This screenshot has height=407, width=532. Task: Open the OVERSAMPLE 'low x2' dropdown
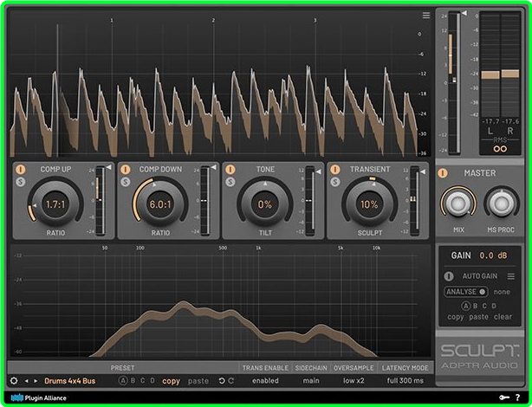[x=354, y=381]
